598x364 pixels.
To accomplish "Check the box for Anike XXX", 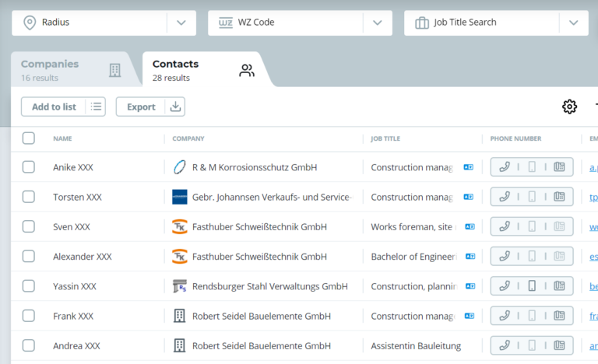I will (x=29, y=167).
